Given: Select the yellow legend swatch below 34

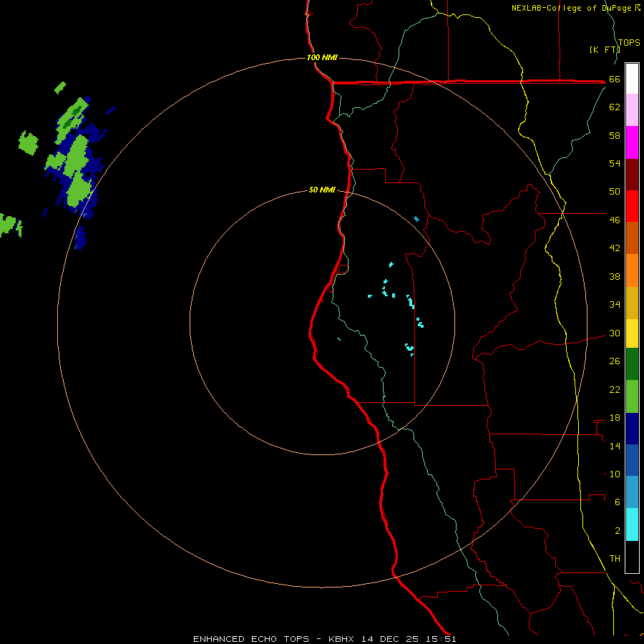Looking at the screenshot, I should coord(632,333).
